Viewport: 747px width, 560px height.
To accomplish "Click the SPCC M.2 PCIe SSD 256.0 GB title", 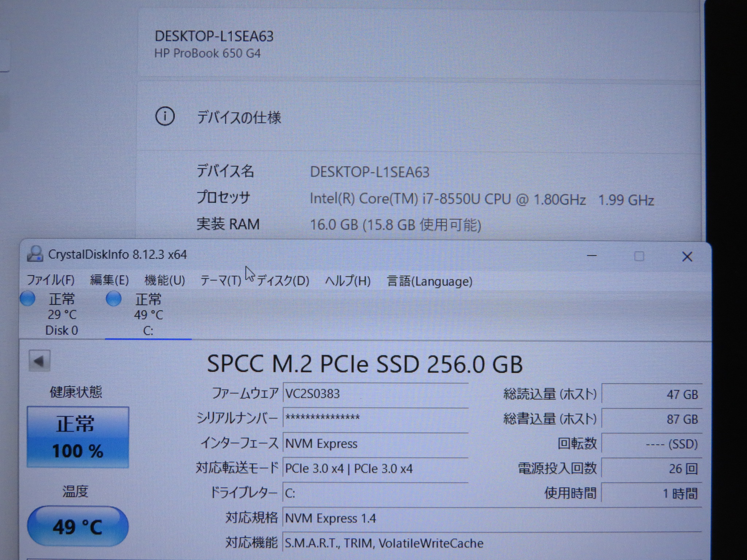I will [x=365, y=364].
